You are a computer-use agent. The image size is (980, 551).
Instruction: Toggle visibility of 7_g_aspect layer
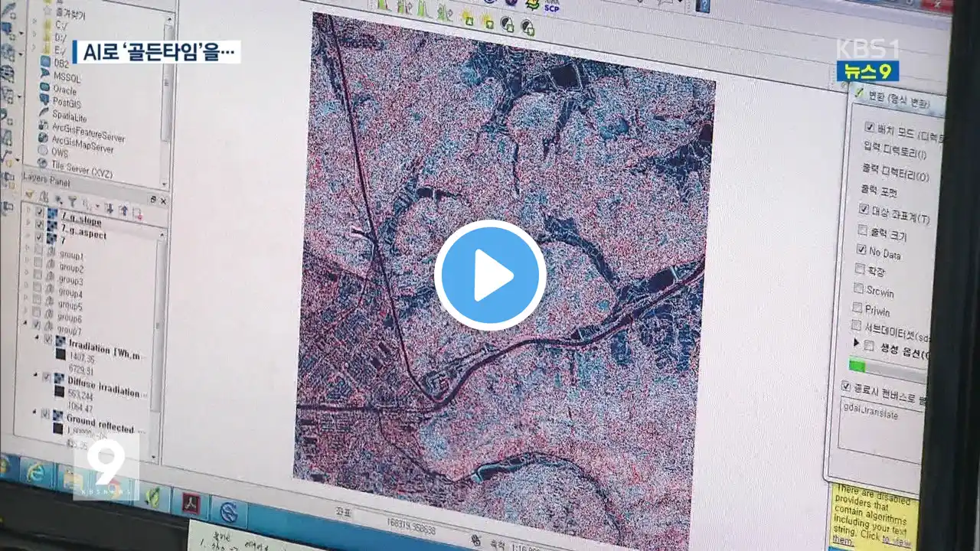coord(39,226)
